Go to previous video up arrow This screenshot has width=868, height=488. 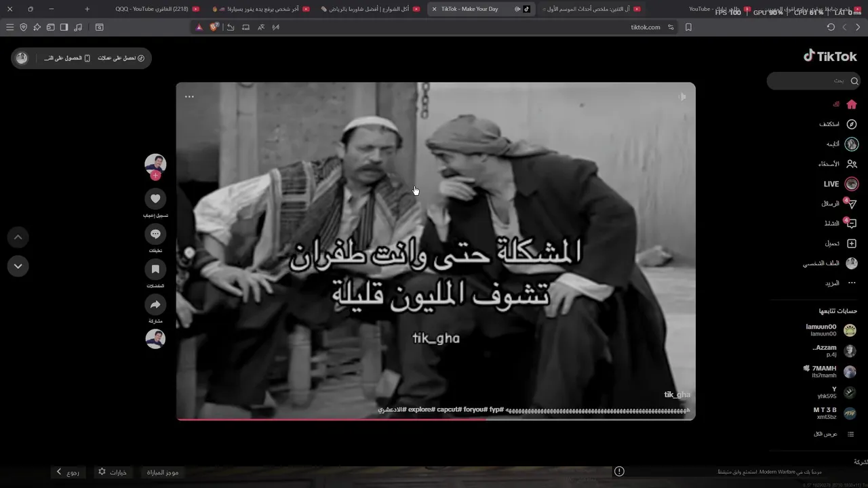coord(18,237)
